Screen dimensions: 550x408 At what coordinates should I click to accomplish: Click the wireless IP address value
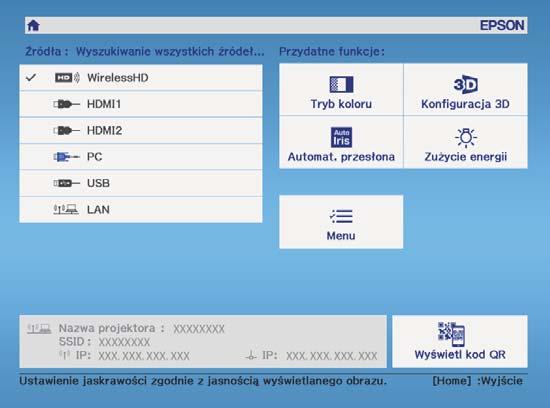(144, 356)
